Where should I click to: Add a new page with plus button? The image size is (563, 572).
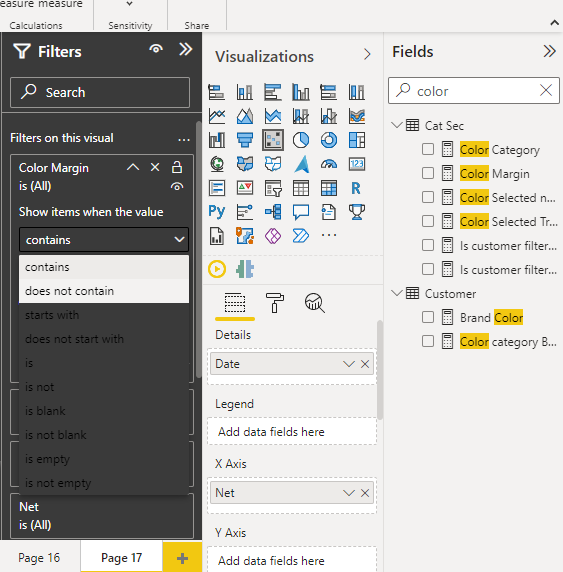[182, 557]
